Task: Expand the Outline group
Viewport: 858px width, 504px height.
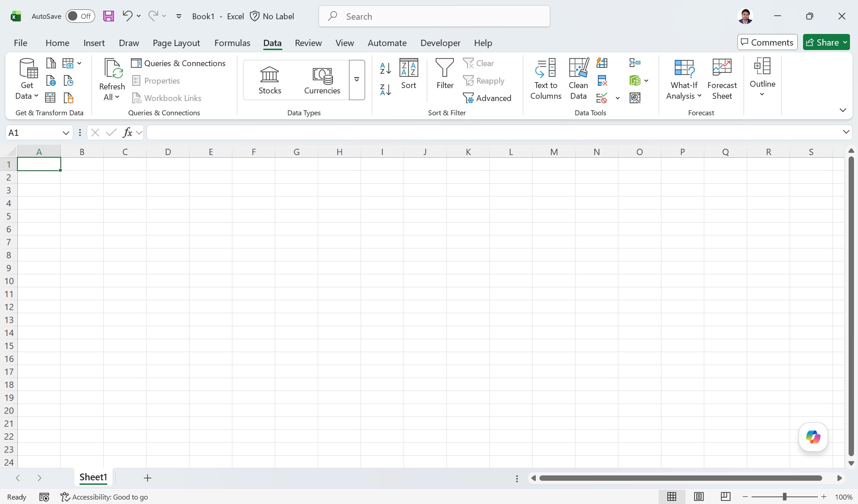Action: tap(762, 77)
